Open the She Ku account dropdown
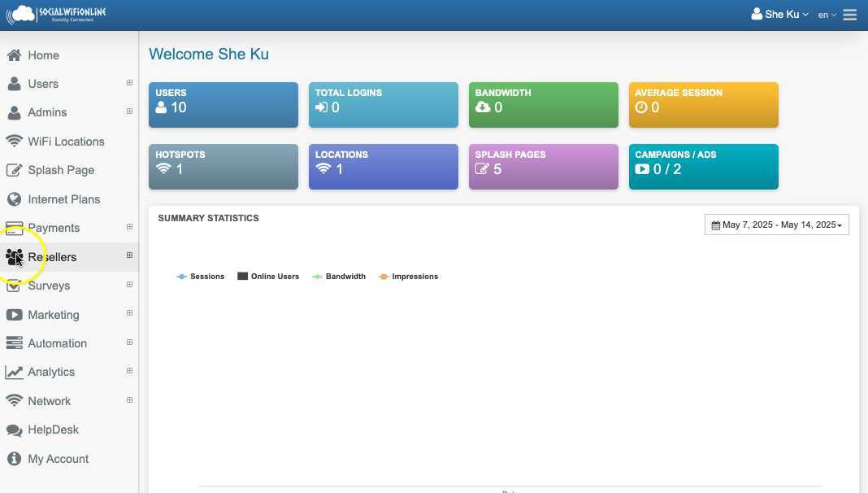 click(780, 15)
